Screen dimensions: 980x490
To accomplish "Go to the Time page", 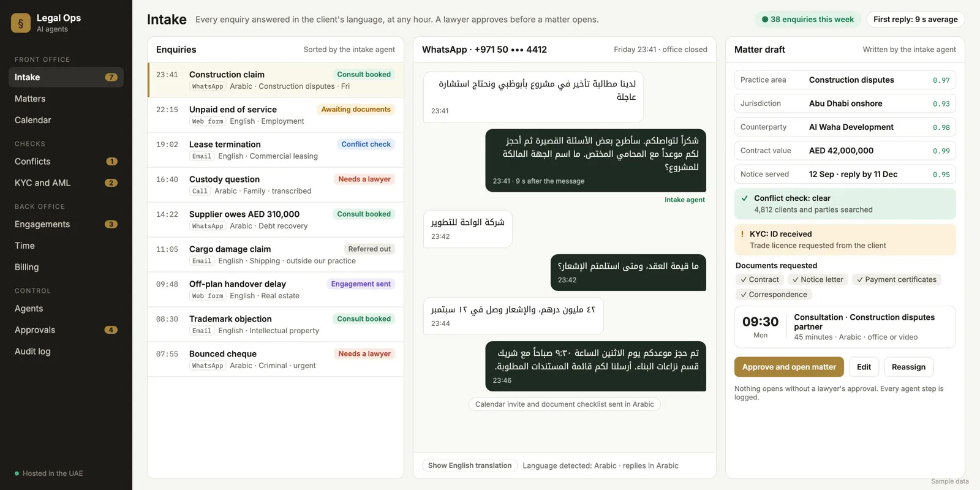I will [x=66, y=246].
